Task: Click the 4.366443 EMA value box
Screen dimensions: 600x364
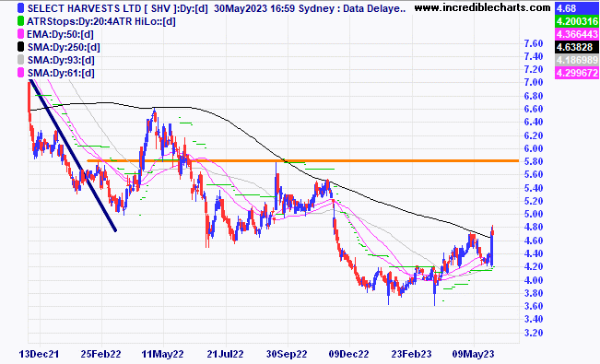Action: pyautogui.click(x=577, y=34)
